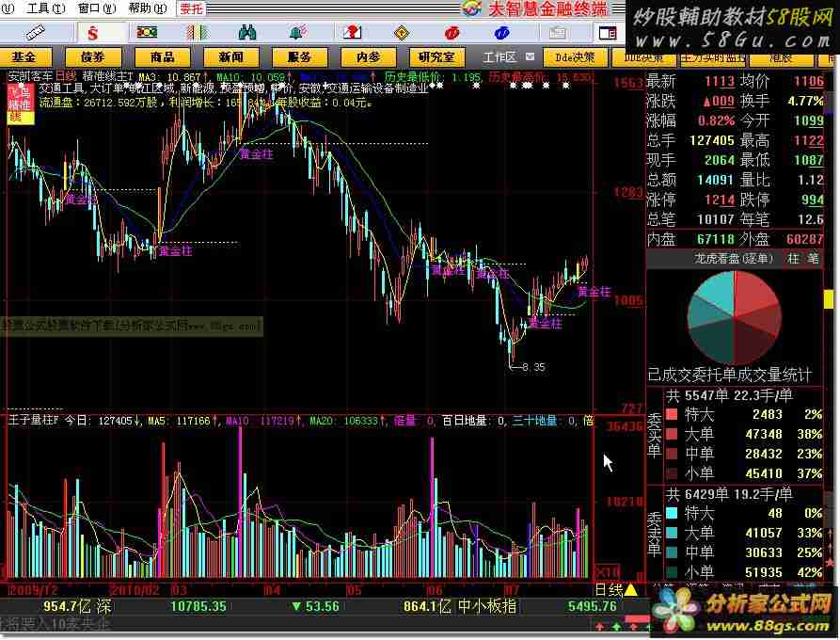Click the greyed document toolbar icon

coord(557,34)
